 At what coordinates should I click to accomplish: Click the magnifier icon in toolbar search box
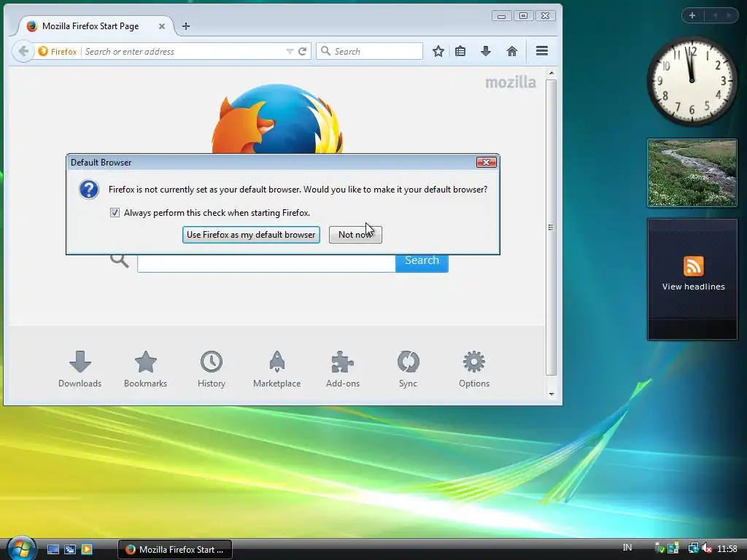325,51
